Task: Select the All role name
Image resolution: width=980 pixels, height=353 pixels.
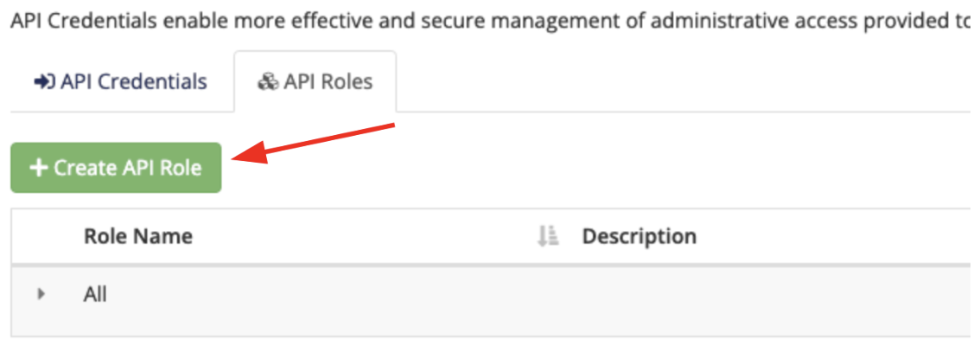Action: (x=95, y=294)
